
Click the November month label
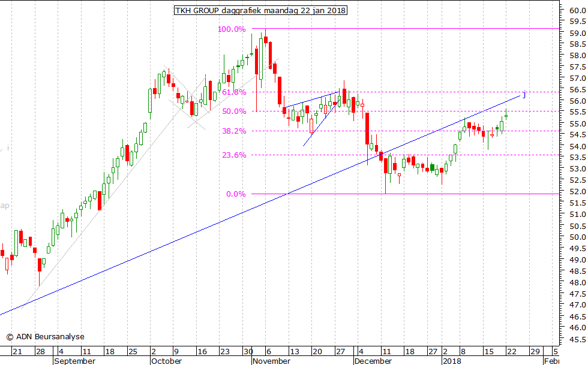click(x=271, y=361)
